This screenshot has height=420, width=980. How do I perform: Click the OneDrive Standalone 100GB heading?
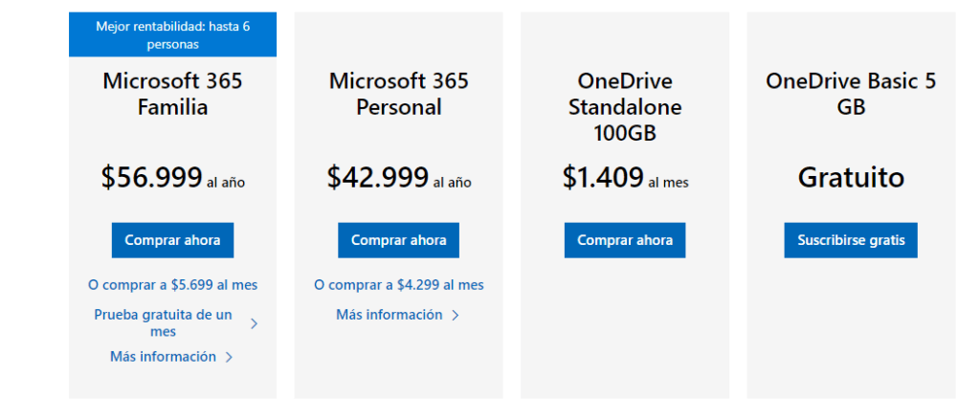click(625, 107)
